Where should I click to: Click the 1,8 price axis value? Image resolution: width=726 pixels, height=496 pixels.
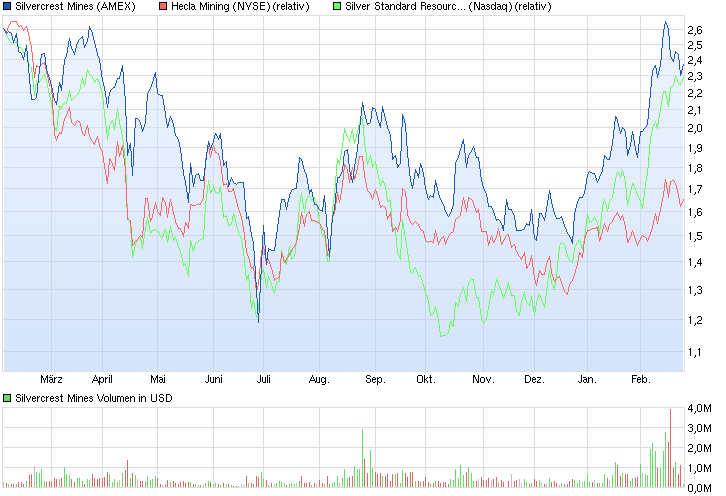(x=695, y=169)
